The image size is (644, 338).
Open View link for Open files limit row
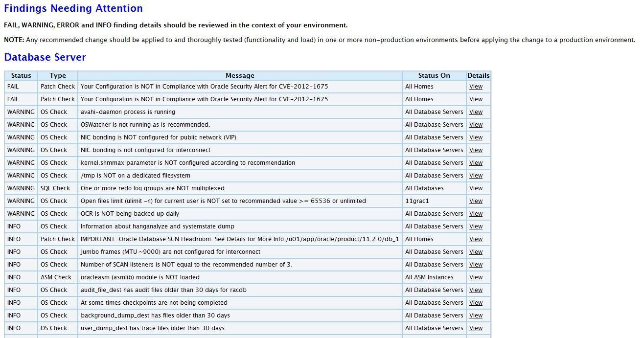pyautogui.click(x=476, y=201)
